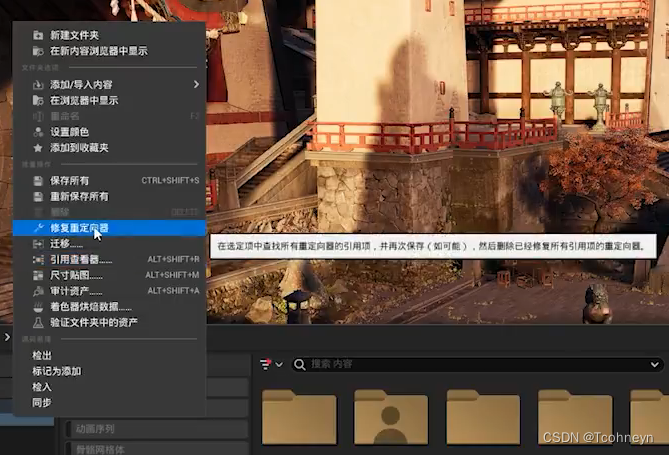Click the 重新保存所有 disk icon
Image resolution: width=669 pixels, height=455 pixels.
[38, 197]
